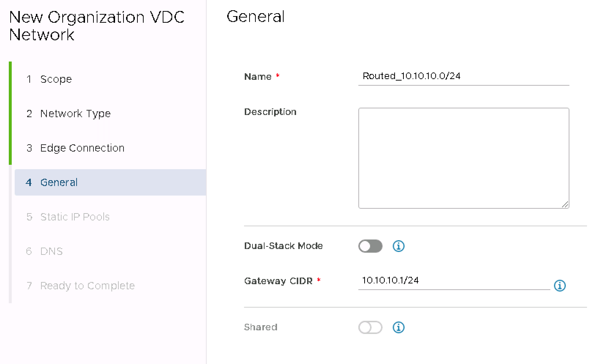Select the General step in sidebar

[x=59, y=182]
